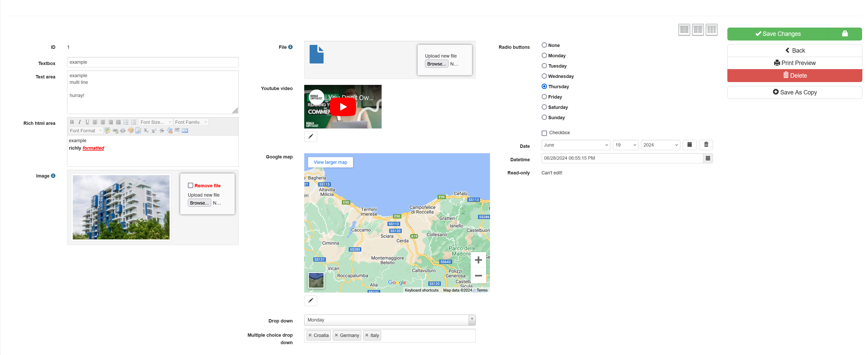
Task: Select the Friday radio button
Action: 544,97
